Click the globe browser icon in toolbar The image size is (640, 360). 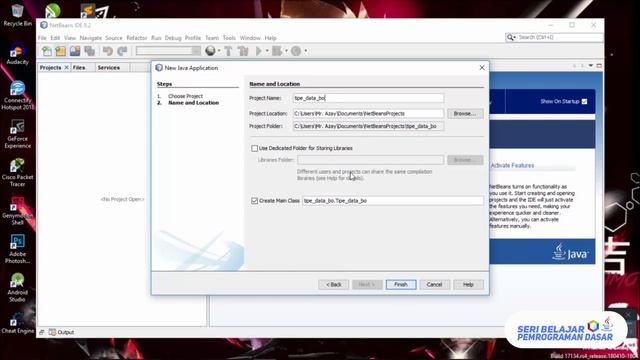[210, 51]
